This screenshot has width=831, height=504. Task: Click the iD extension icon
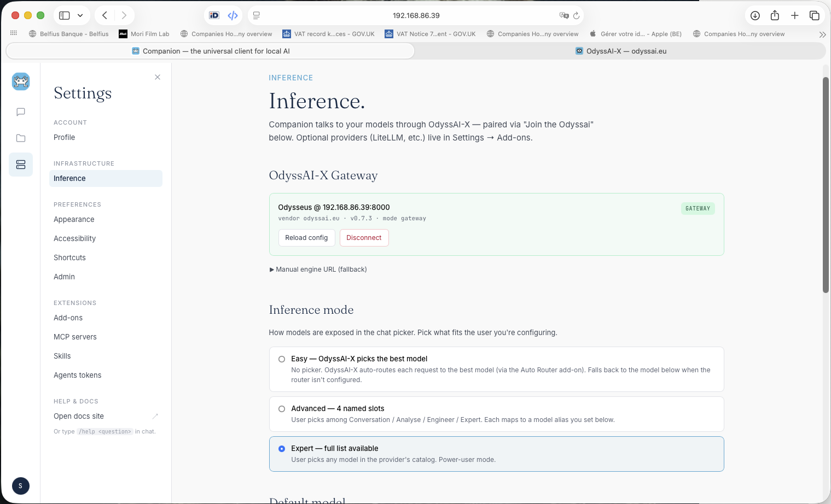click(214, 15)
